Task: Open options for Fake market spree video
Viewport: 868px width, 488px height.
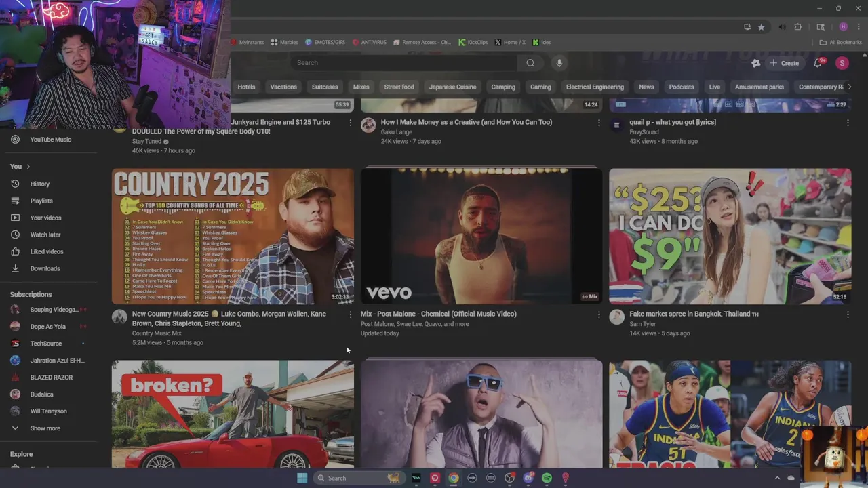Action: [x=848, y=314]
